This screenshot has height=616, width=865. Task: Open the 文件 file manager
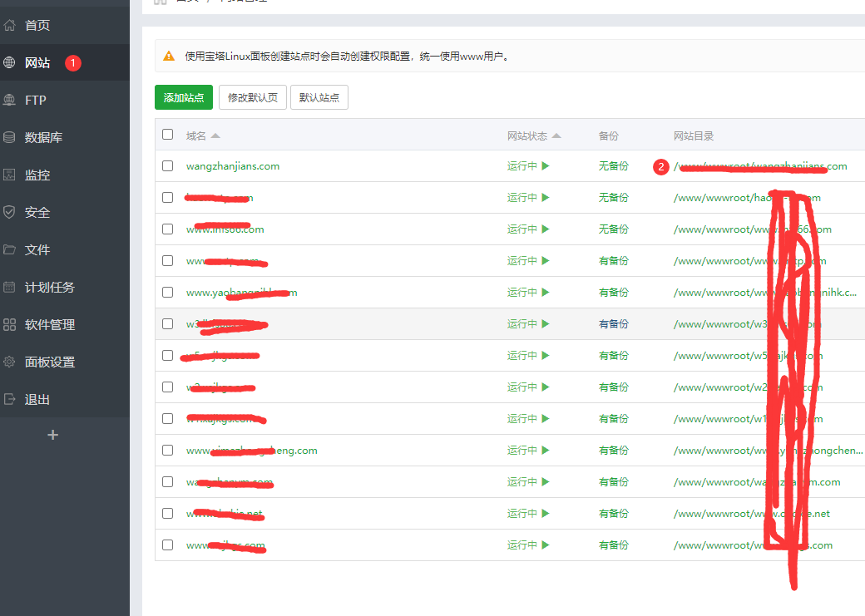click(37, 249)
